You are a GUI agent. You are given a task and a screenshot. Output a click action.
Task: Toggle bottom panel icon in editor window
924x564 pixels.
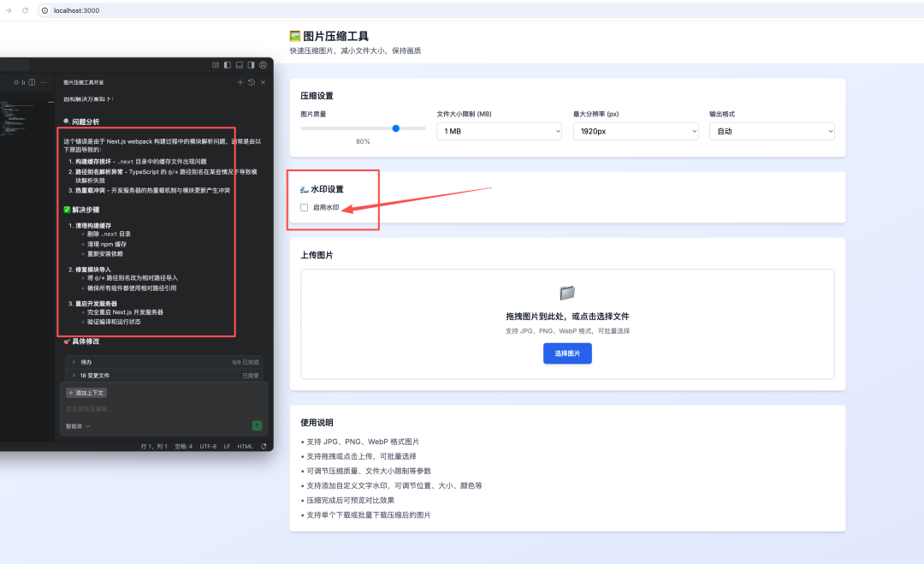[240, 65]
